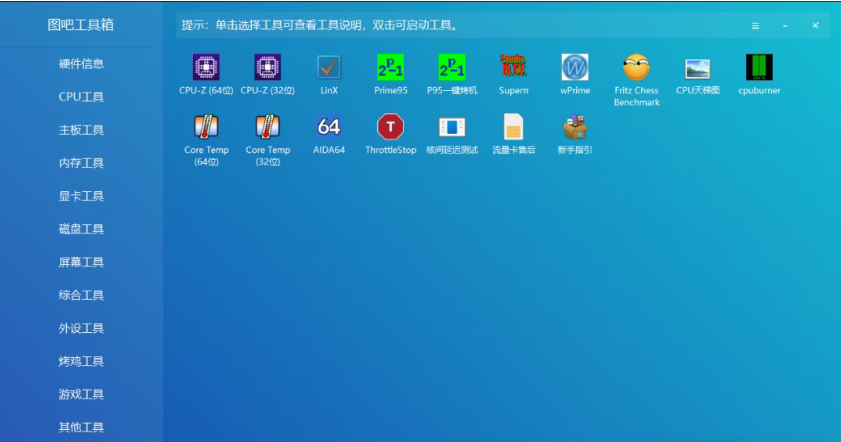Select the CPU天梯图 picture icon
841x442 pixels.
point(698,69)
